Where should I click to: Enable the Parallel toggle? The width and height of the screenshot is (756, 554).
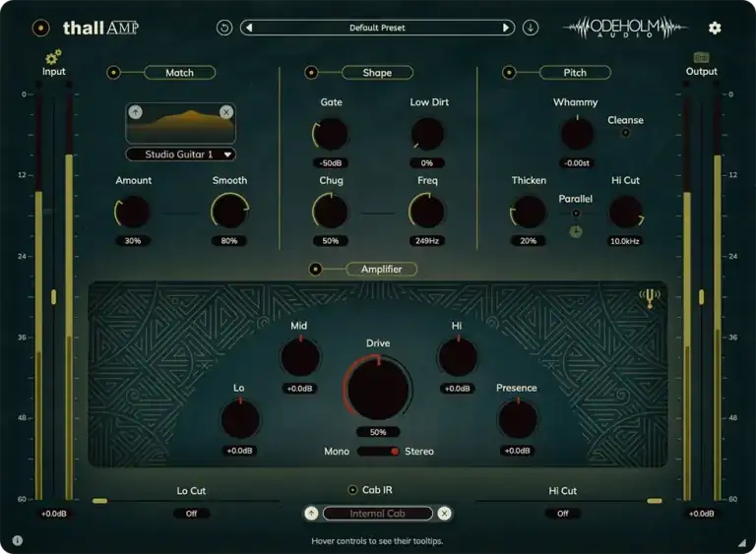point(576,214)
